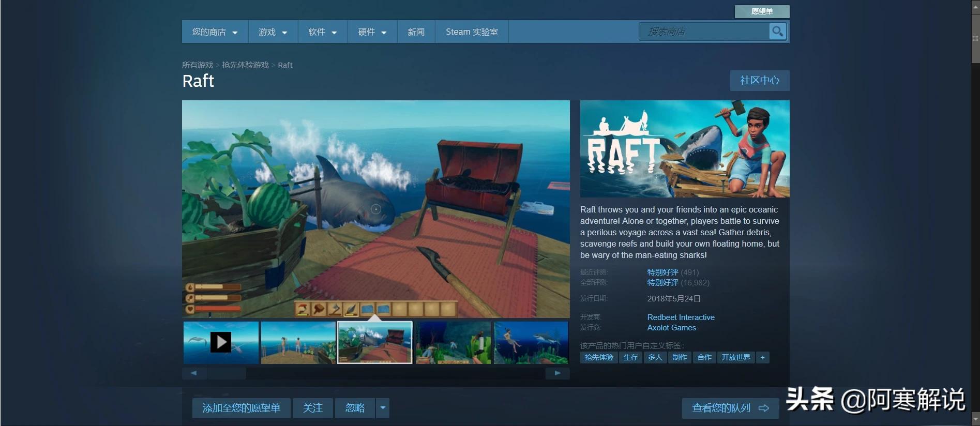Open the 社区中心 button
The width and height of the screenshot is (980, 426).
(760, 81)
